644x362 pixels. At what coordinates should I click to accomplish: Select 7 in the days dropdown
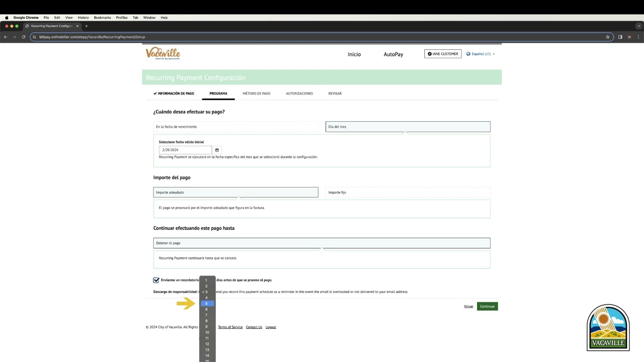pos(207,315)
